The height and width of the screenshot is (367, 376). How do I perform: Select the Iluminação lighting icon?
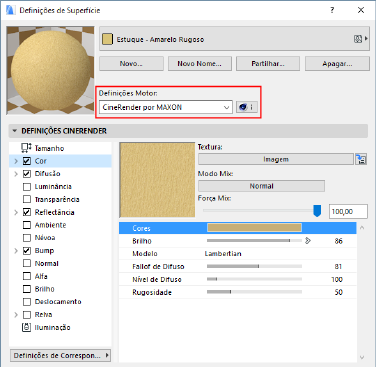(26, 327)
